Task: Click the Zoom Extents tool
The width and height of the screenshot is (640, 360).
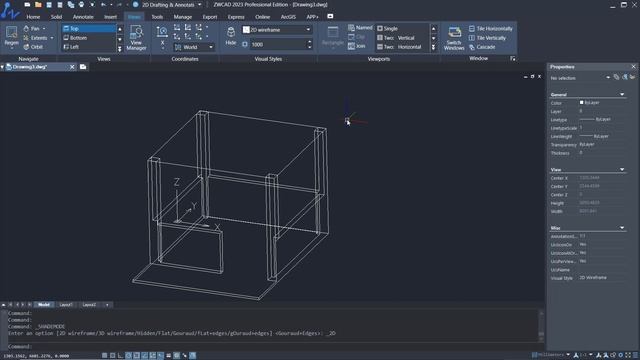Action: [x=38, y=38]
